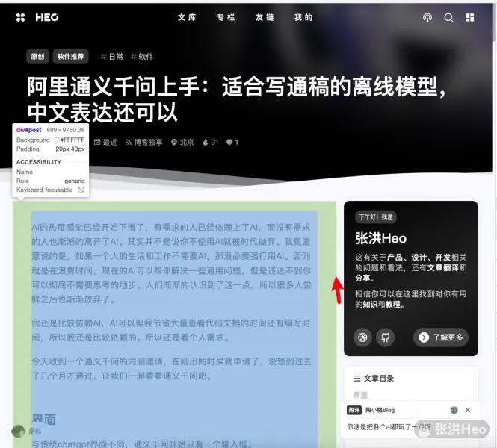Click the podcast broadcast icon in header
The height and width of the screenshot is (448, 497).
point(427,17)
